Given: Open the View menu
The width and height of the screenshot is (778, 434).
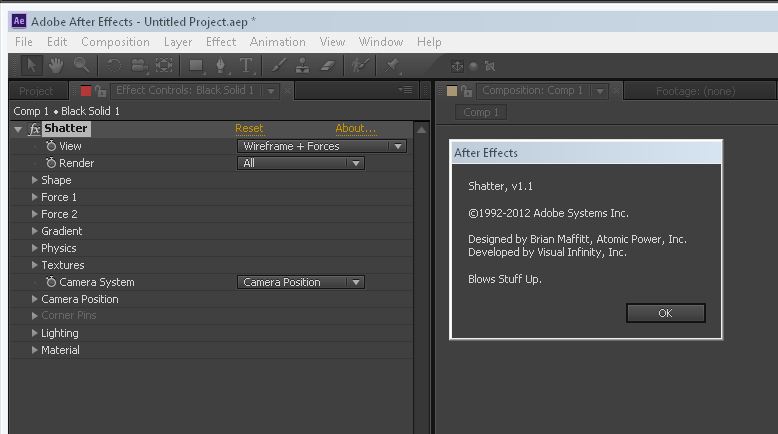Looking at the screenshot, I should (332, 42).
